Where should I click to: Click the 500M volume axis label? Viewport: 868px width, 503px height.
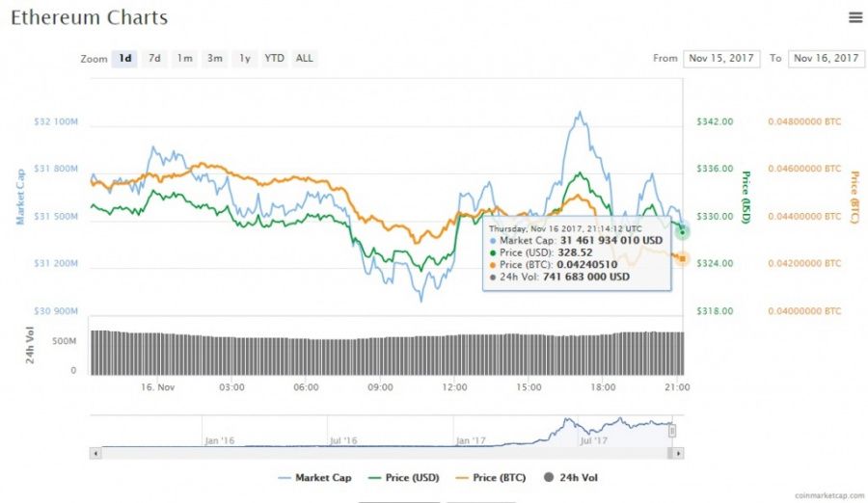tap(65, 341)
